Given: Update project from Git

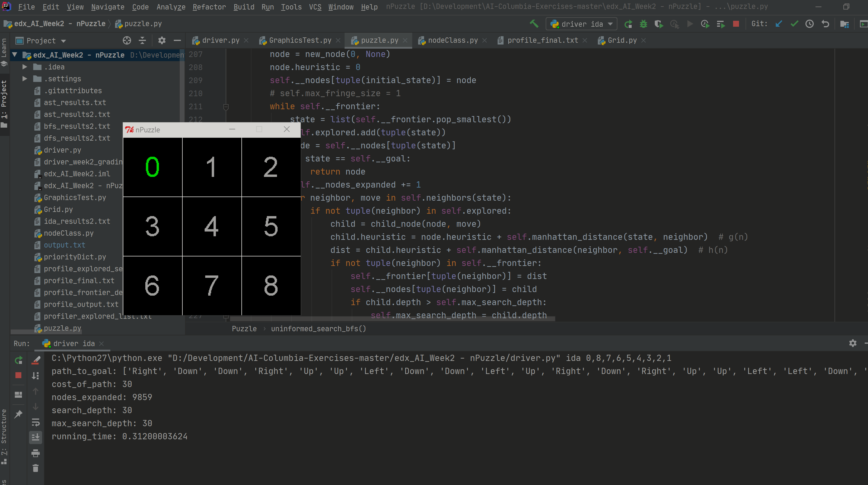Looking at the screenshot, I should (x=779, y=24).
